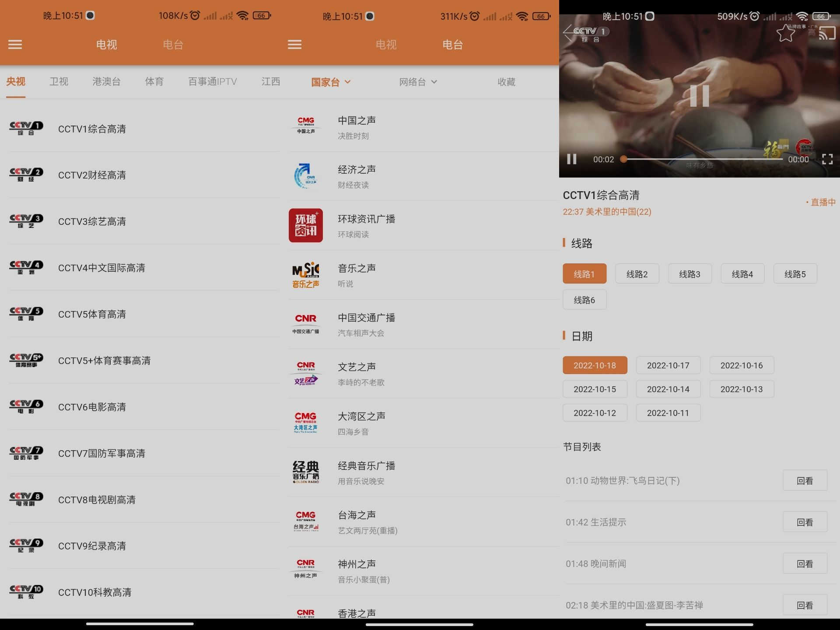Seek using the video progress slider
Viewport: 840px width, 630px height.
[x=703, y=159]
